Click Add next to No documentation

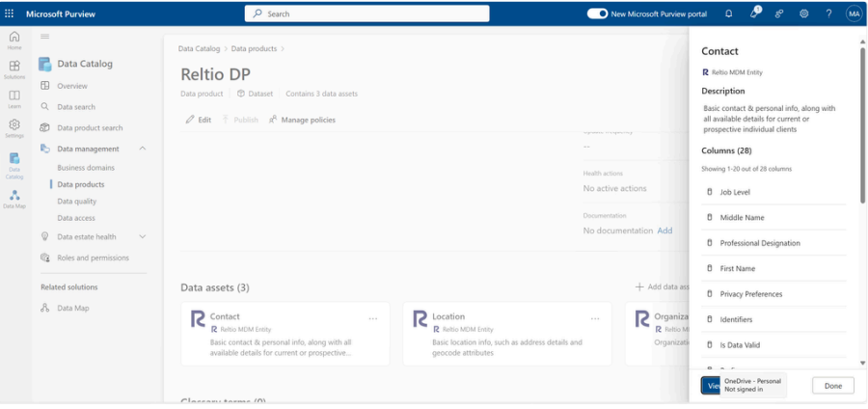665,231
